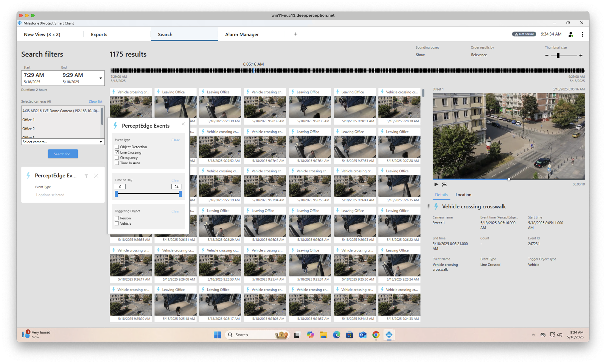Open Task View on the taskbar

[x=296, y=335]
